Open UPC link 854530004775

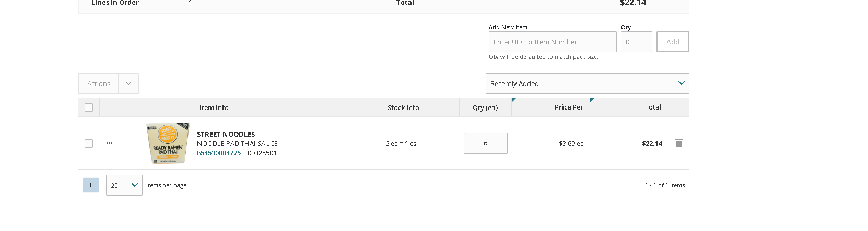coord(219,153)
